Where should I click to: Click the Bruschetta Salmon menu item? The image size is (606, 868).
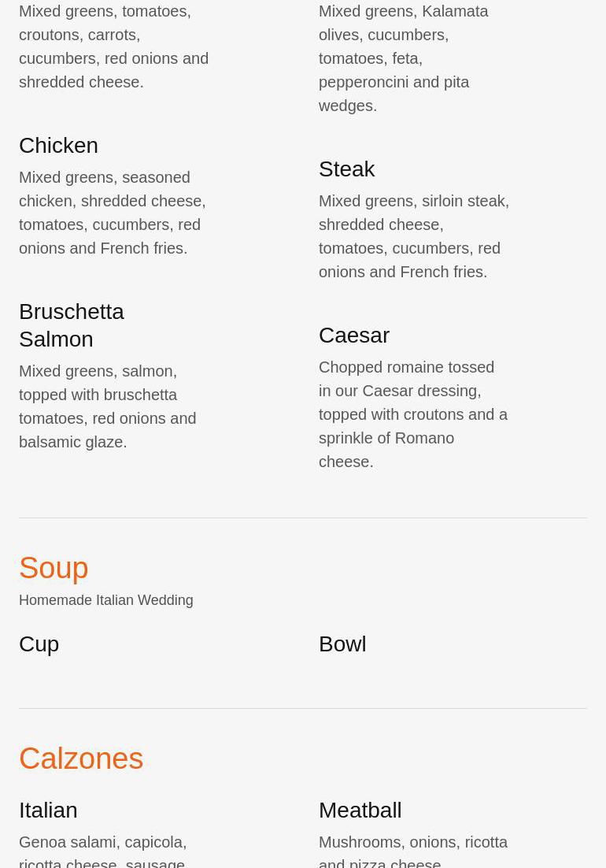71,325
